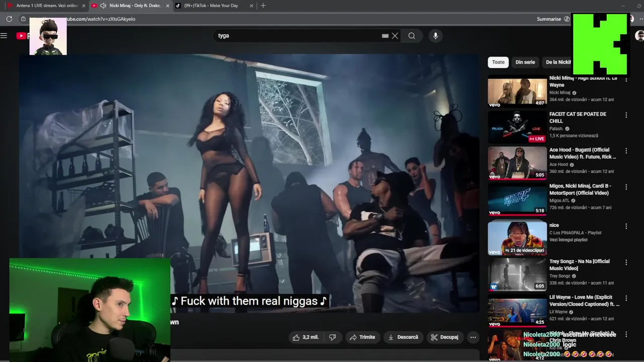This screenshot has height=362, width=644.
Task: Open more options for the High School video
Action: (626, 79)
